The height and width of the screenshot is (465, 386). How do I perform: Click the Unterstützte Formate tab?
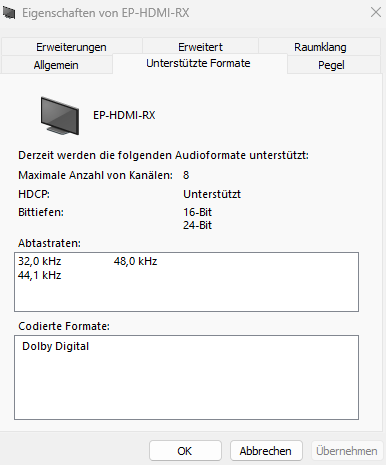pos(198,63)
